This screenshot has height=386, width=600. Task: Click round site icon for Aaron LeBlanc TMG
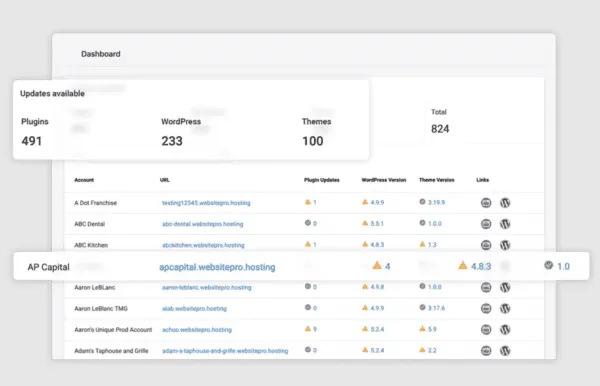pos(486,308)
